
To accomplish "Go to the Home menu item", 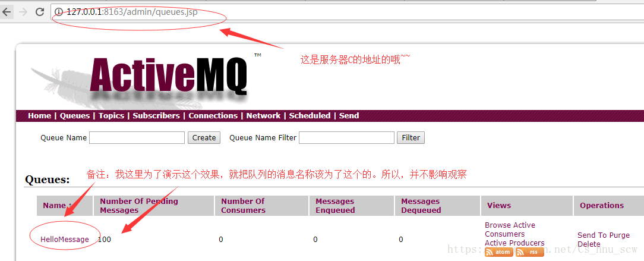I will 39,116.
